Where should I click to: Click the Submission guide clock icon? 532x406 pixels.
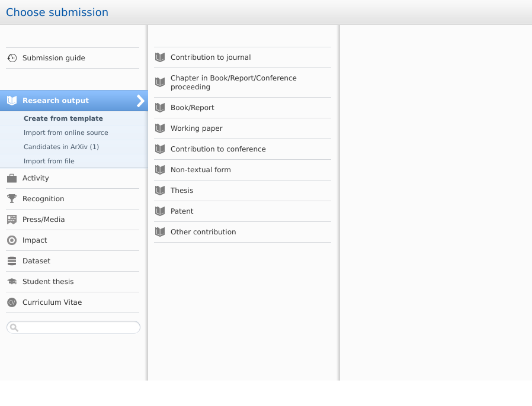[x=12, y=58]
